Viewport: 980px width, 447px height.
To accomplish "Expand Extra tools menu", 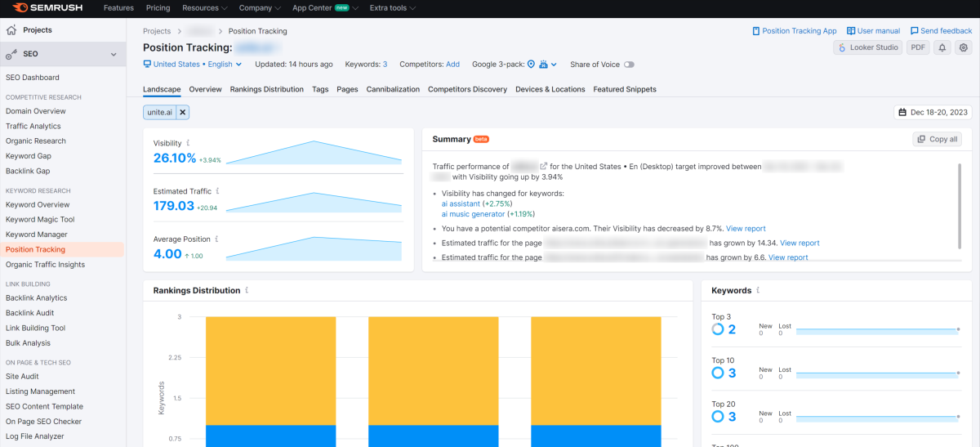I will [x=392, y=8].
